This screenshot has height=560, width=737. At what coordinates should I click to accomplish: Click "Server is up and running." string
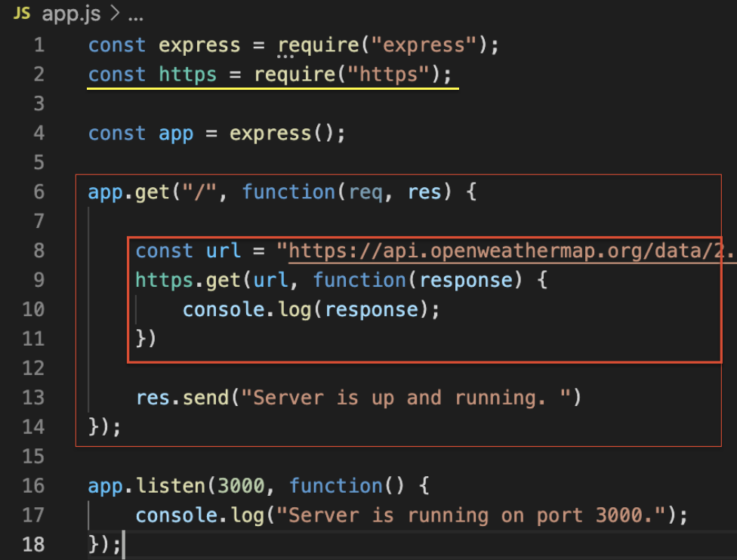click(x=406, y=398)
